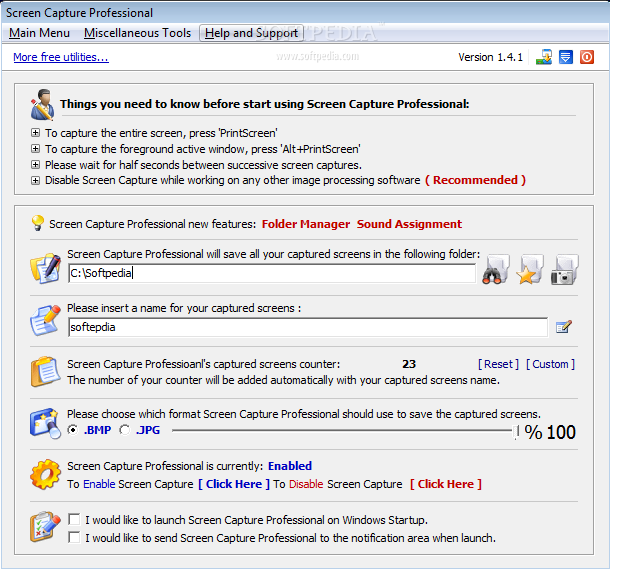
Task: Select the .BMP format radio button
Action: point(73,430)
